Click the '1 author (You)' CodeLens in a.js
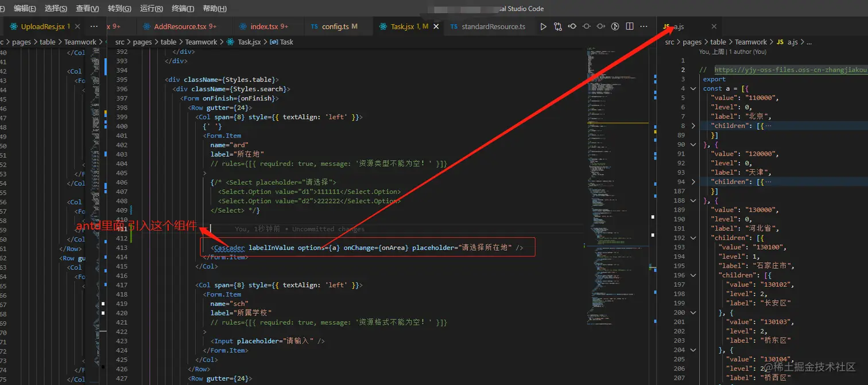The width and height of the screenshot is (868, 385). (x=747, y=52)
